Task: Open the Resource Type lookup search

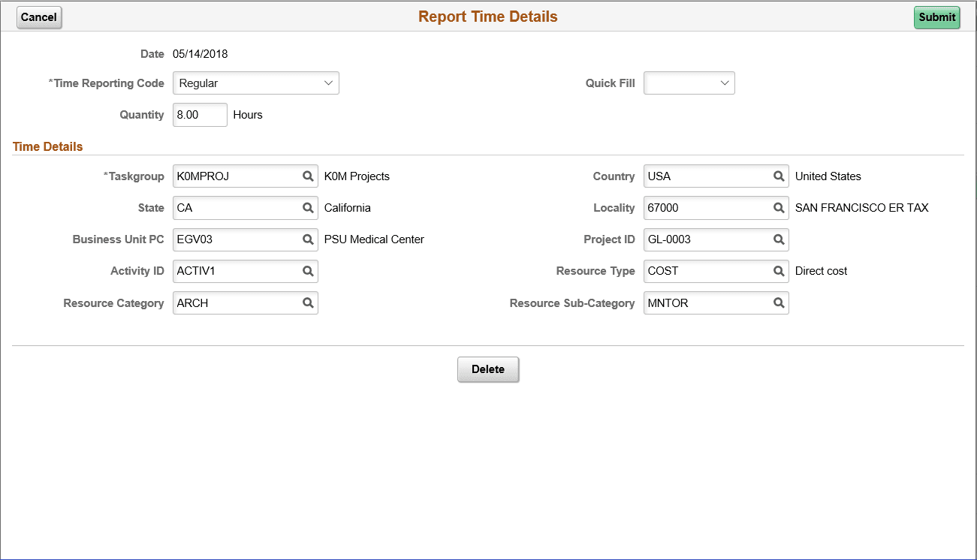Action: pyautogui.click(x=779, y=271)
